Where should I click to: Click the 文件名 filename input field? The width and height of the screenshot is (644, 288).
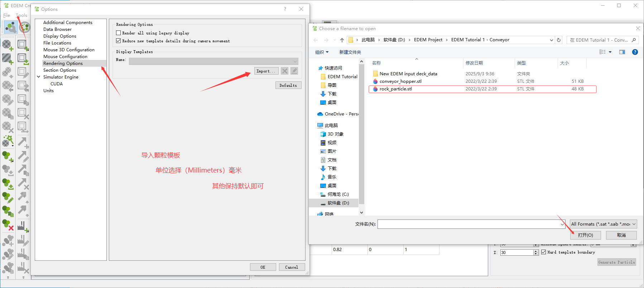tap(468, 224)
